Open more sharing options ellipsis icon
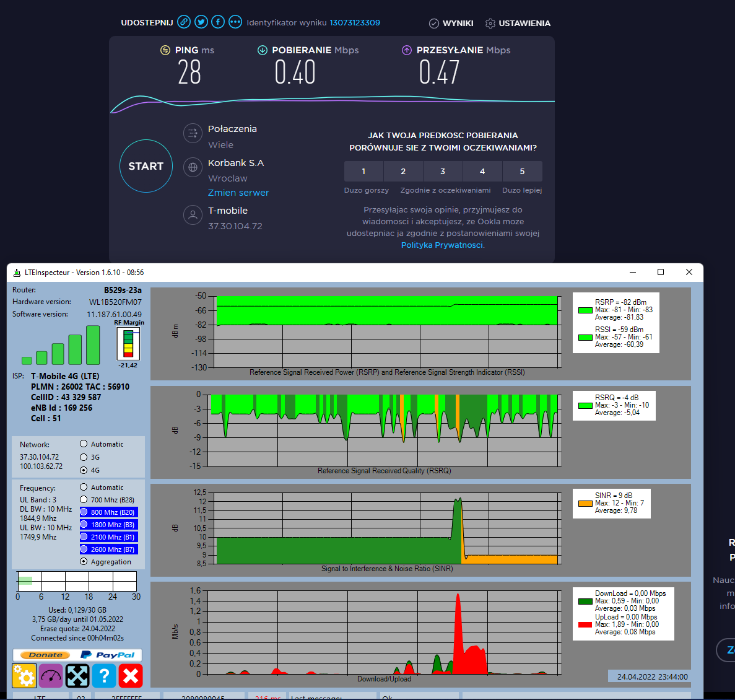The height and width of the screenshot is (700, 735). click(235, 22)
